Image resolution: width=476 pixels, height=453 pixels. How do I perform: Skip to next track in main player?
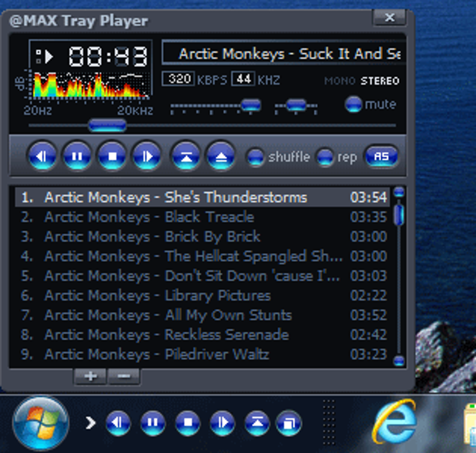(x=147, y=157)
